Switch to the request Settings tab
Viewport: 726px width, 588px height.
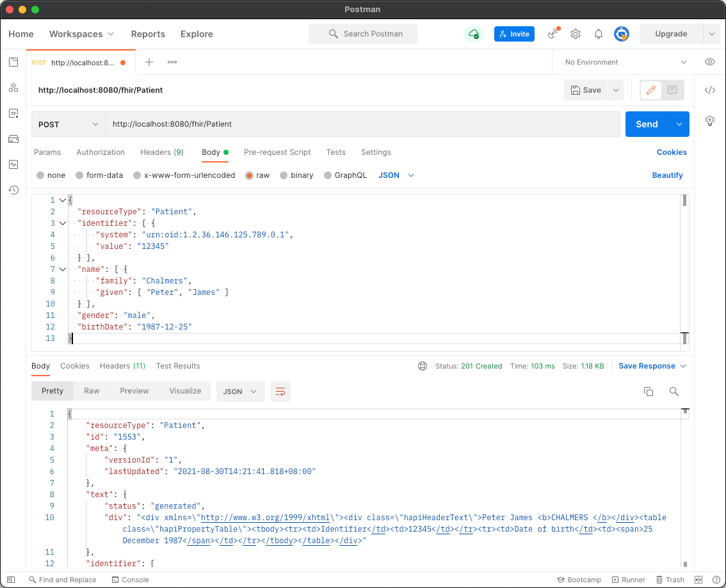[x=376, y=152]
